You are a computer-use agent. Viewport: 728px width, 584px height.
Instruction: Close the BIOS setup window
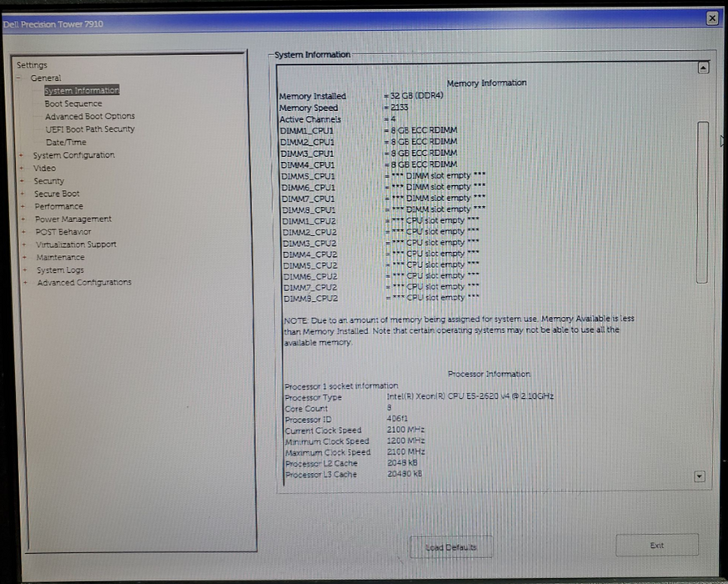click(x=712, y=18)
